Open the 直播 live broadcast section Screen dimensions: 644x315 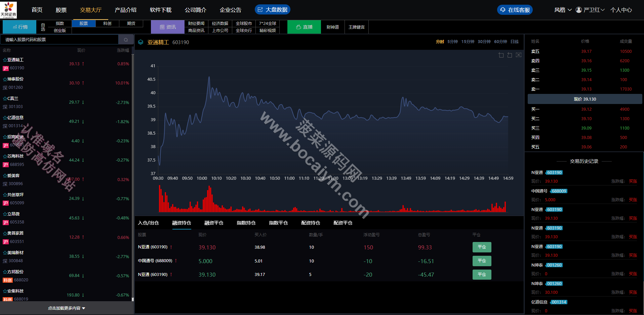point(305,27)
